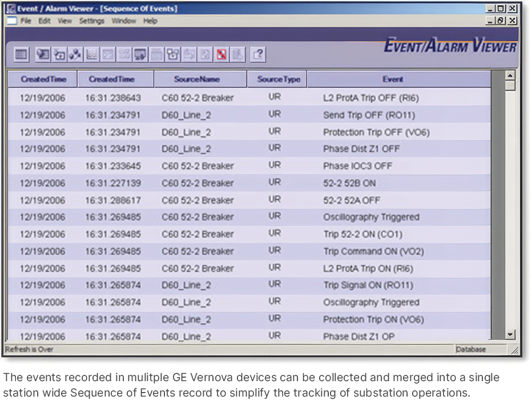
Task: Sort by the second CreatedTime timestamp column header
Action: (x=116, y=79)
